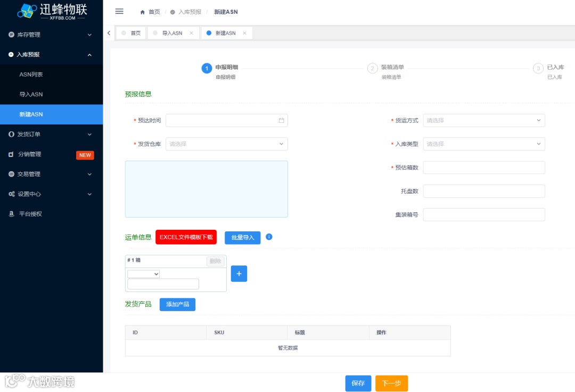575x392 pixels.
Task: Click the 下一步 button
Action: 392,383
